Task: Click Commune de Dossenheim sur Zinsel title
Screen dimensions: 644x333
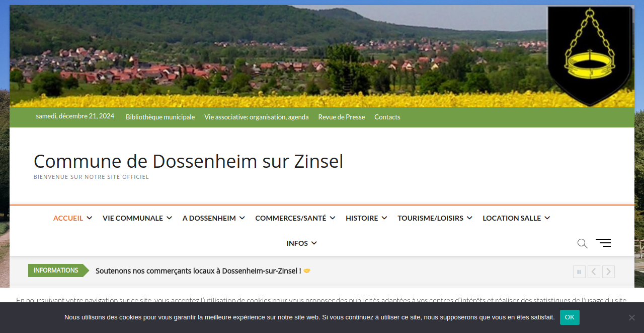Action: point(188,162)
